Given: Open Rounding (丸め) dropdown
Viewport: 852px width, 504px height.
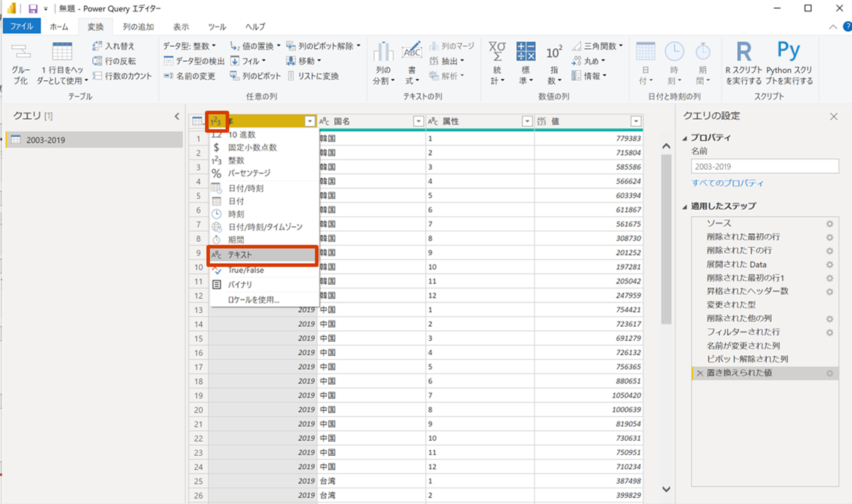Looking at the screenshot, I should tap(589, 61).
